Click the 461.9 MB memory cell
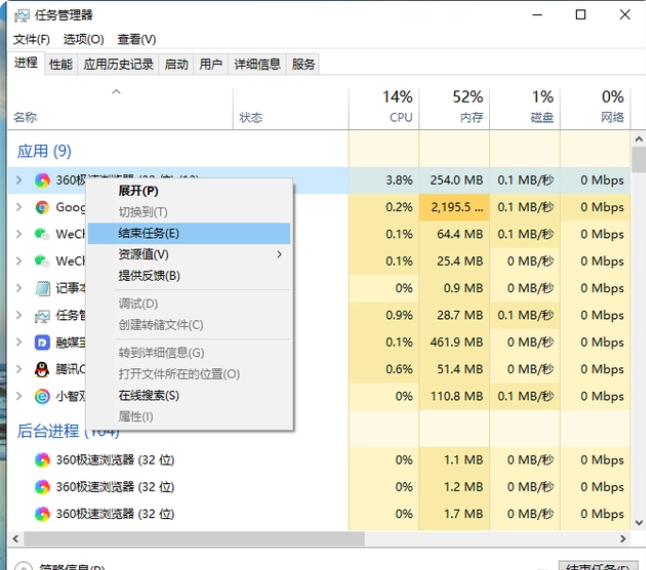The width and height of the screenshot is (646, 570). click(454, 342)
